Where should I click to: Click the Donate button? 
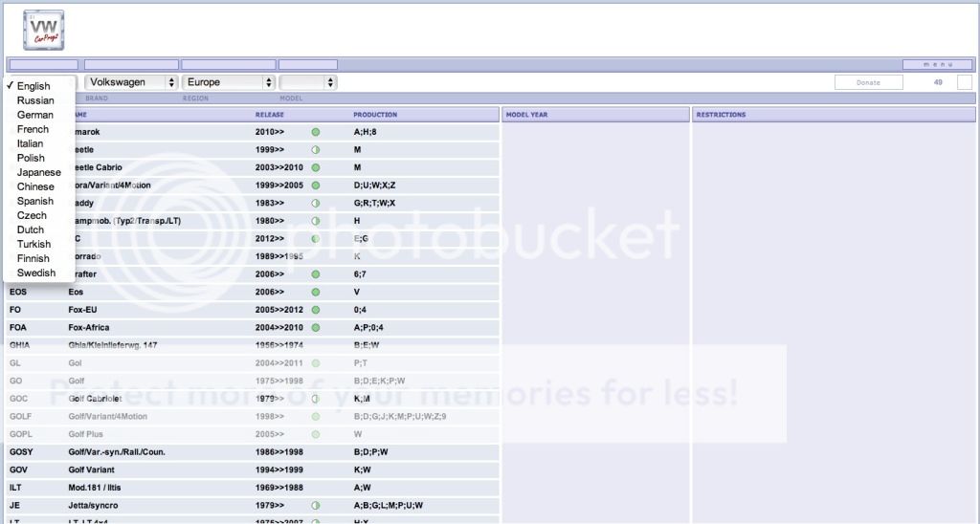tap(868, 82)
